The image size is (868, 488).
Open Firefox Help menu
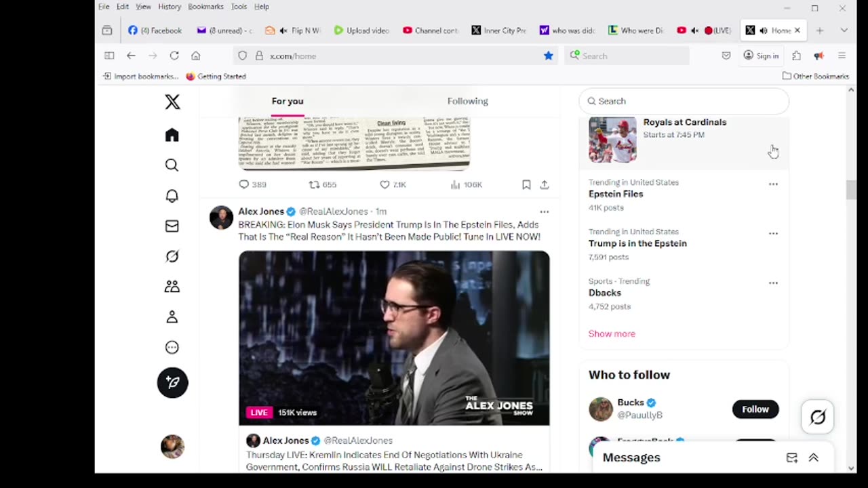(x=262, y=7)
